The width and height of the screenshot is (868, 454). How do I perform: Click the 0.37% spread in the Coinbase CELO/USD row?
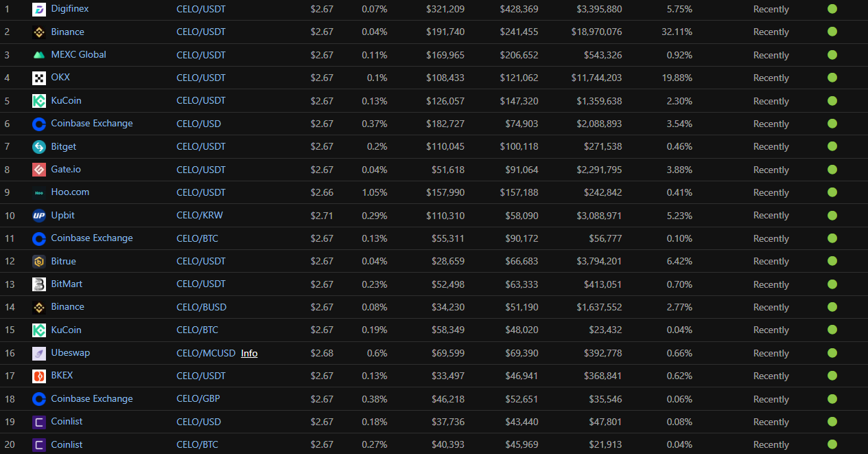tap(374, 124)
